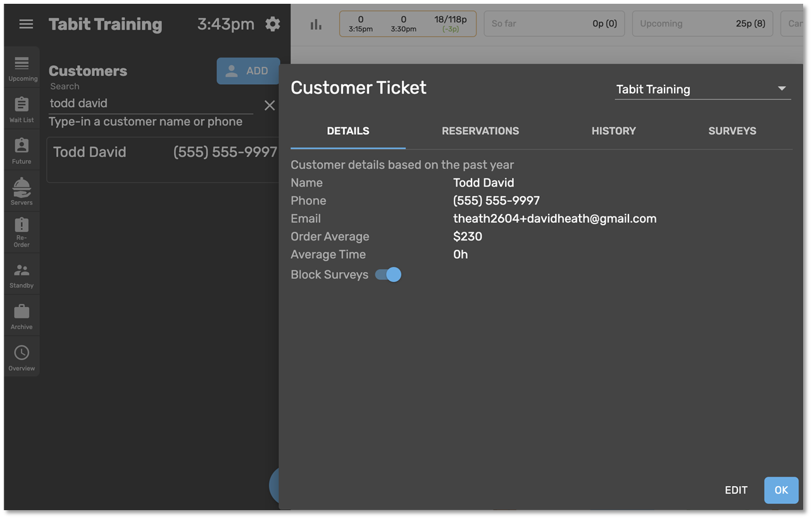Show the Servers panel
This screenshot has height=519, width=812.
22,192
